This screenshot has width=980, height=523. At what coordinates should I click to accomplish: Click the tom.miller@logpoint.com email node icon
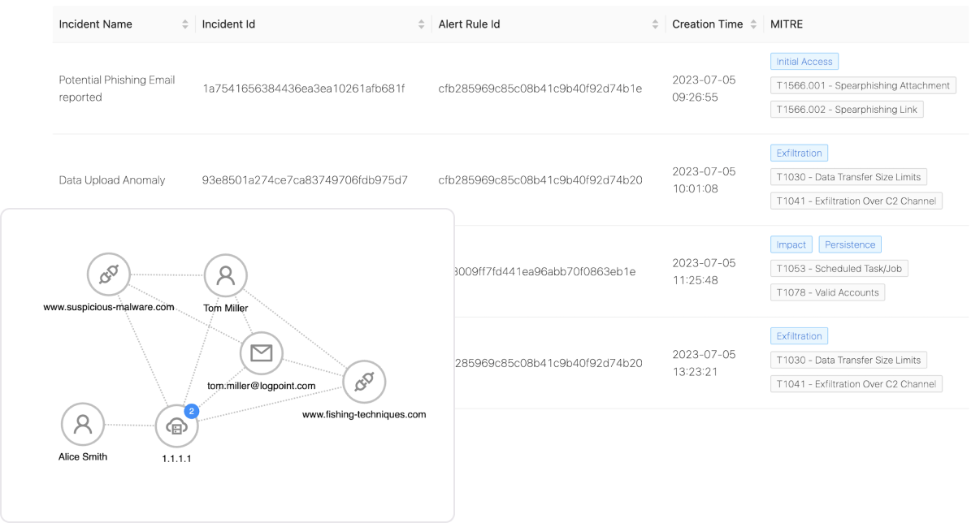point(261,353)
